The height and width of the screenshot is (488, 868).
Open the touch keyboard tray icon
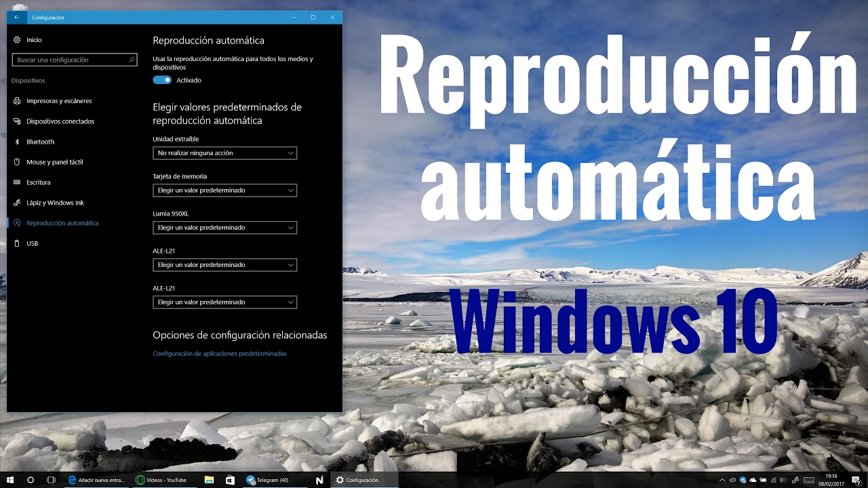tap(809, 480)
